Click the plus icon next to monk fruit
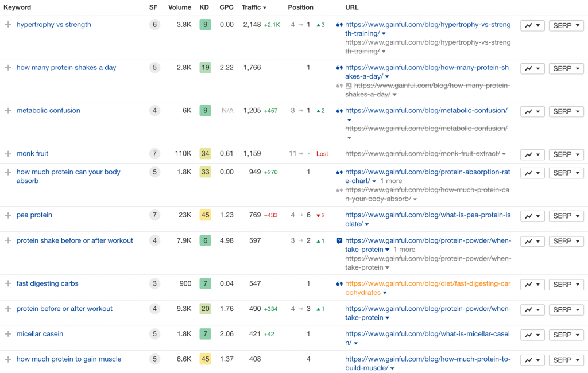This screenshot has height=373, width=588. [8, 154]
